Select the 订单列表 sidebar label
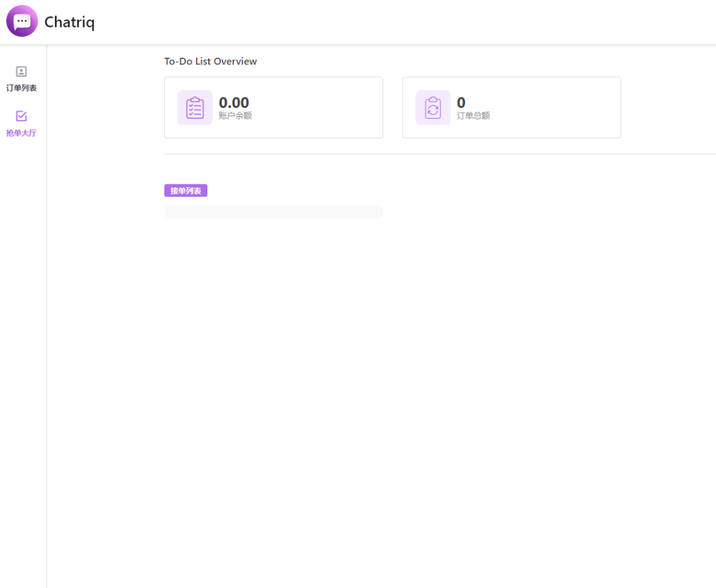 21,88
